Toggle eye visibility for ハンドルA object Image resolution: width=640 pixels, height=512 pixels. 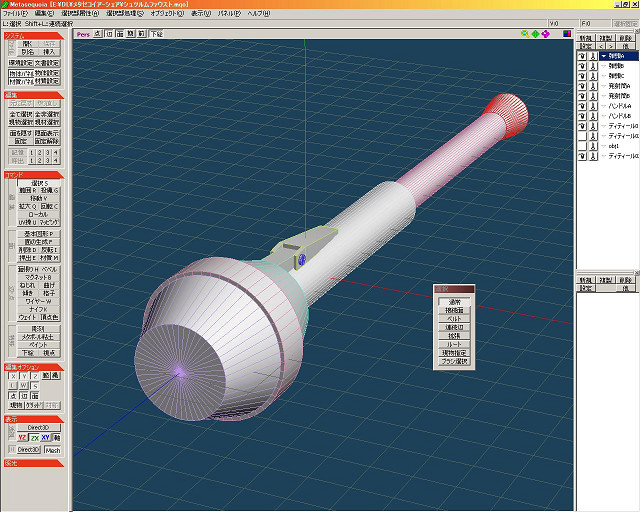(x=582, y=106)
